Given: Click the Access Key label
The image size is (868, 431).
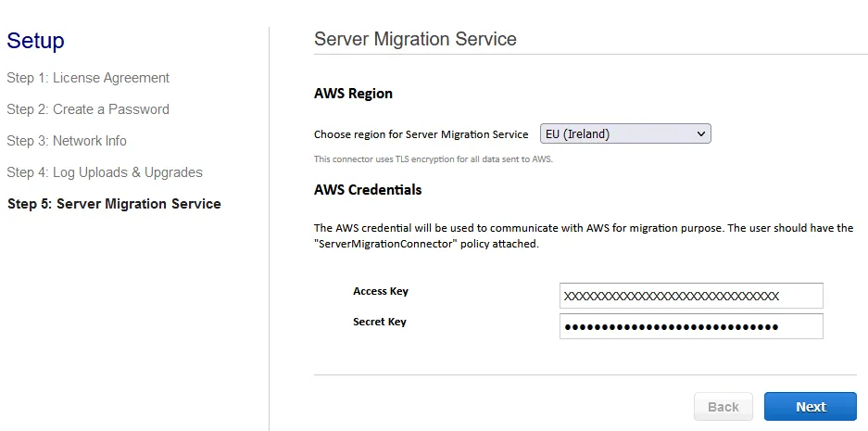Looking at the screenshot, I should pos(380,291).
